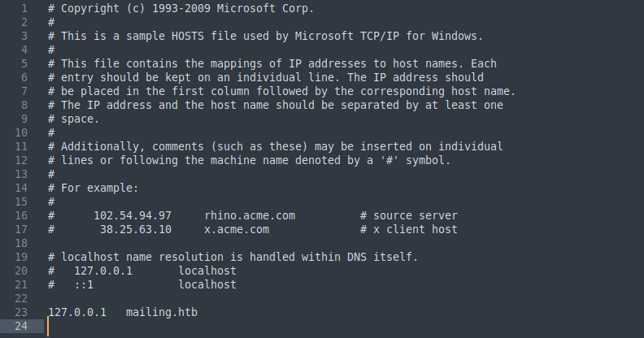
Task: Click line number 1 in the gutter
Action: point(24,8)
